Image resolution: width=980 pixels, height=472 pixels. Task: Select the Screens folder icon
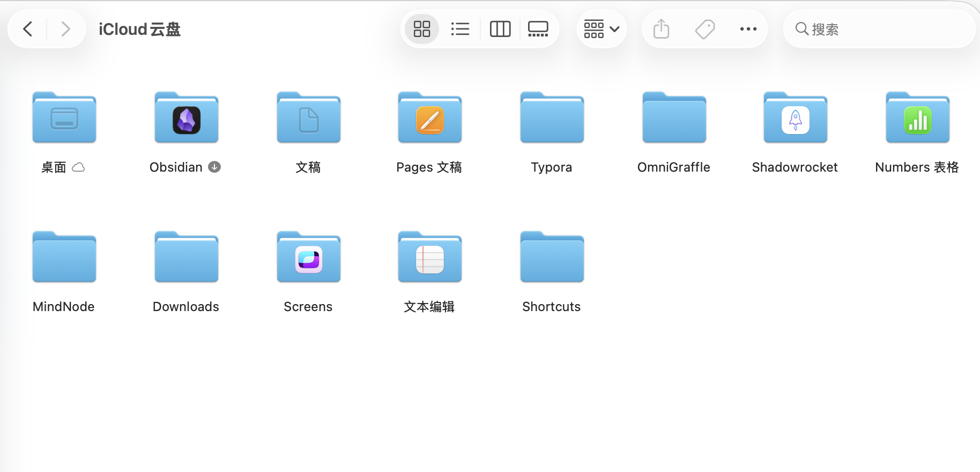click(x=309, y=257)
